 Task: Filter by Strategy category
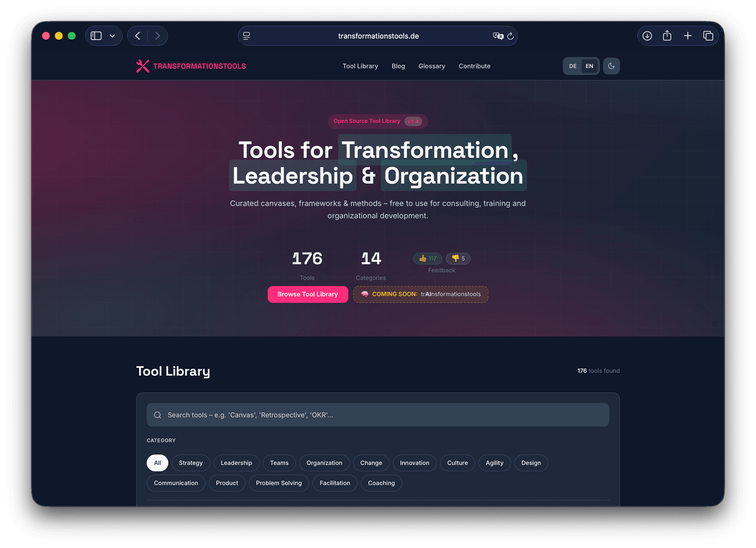(191, 463)
